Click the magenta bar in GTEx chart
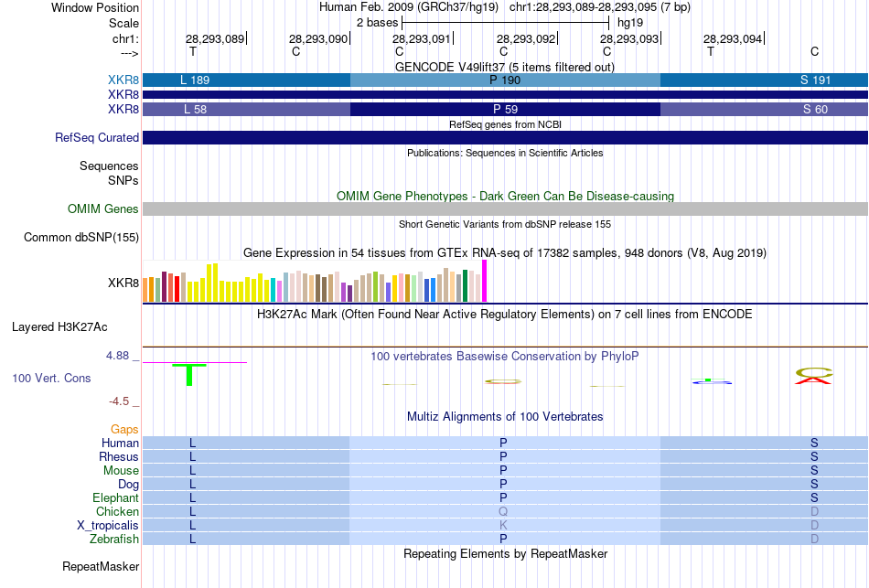Image resolution: width=869 pixels, height=588 pixels. pos(485,281)
